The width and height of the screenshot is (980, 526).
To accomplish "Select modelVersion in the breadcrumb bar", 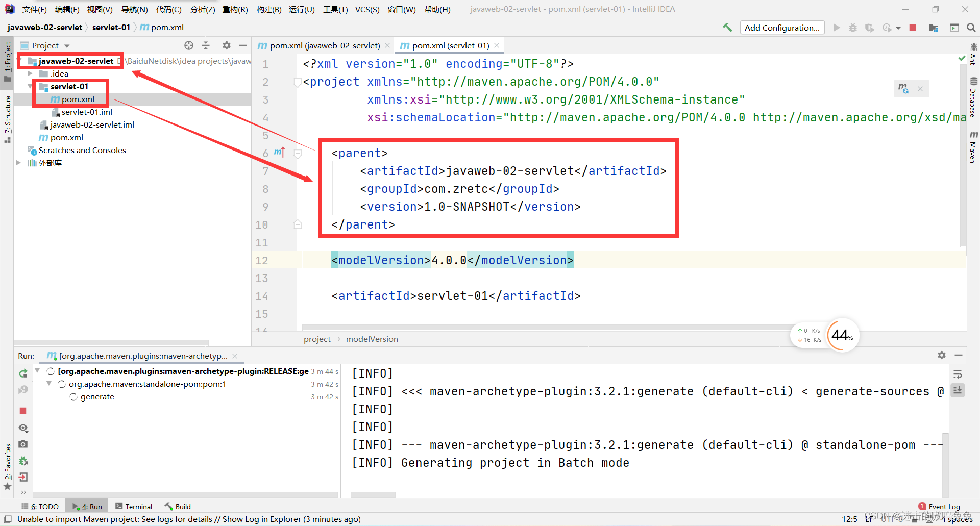I will (372, 339).
